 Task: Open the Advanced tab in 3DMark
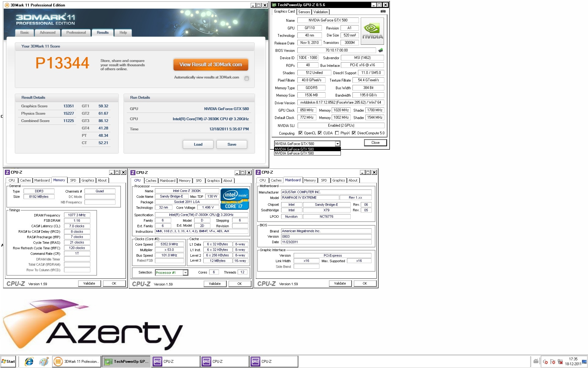click(x=47, y=33)
